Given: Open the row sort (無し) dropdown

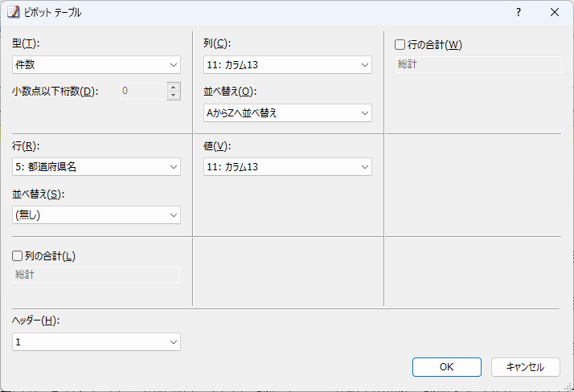Looking at the screenshot, I should point(96,214).
